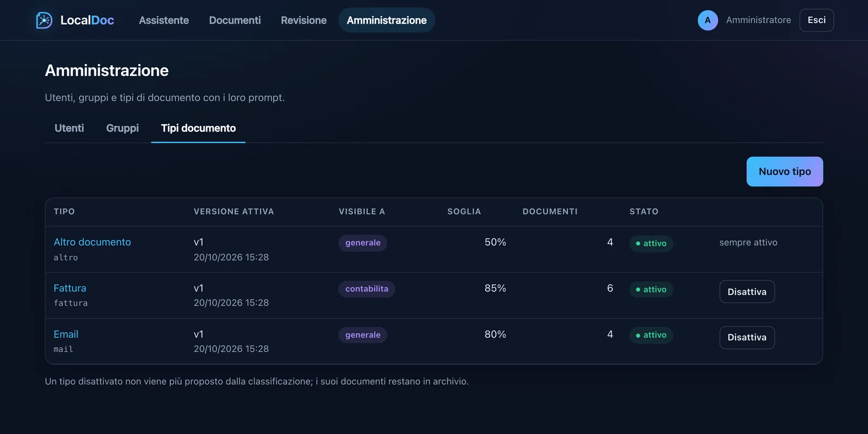Click the Tipo column header
This screenshot has width=868, height=434.
(65, 212)
